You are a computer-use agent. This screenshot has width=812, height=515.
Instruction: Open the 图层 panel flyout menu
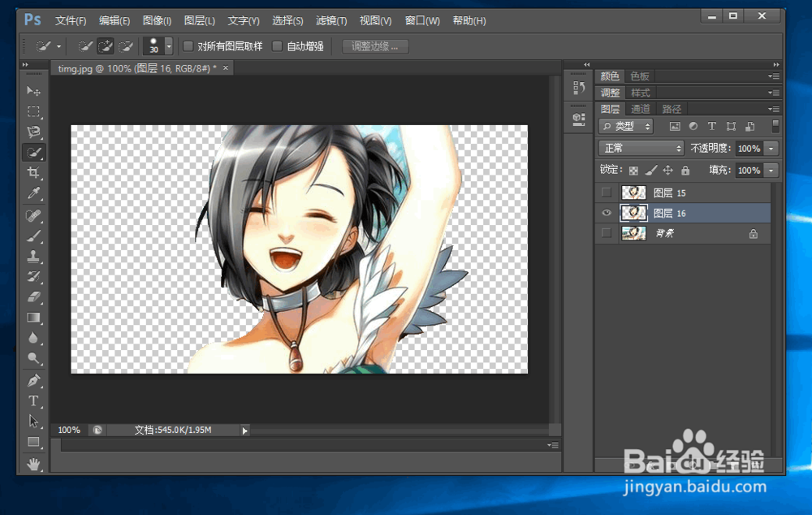click(774, 110)
